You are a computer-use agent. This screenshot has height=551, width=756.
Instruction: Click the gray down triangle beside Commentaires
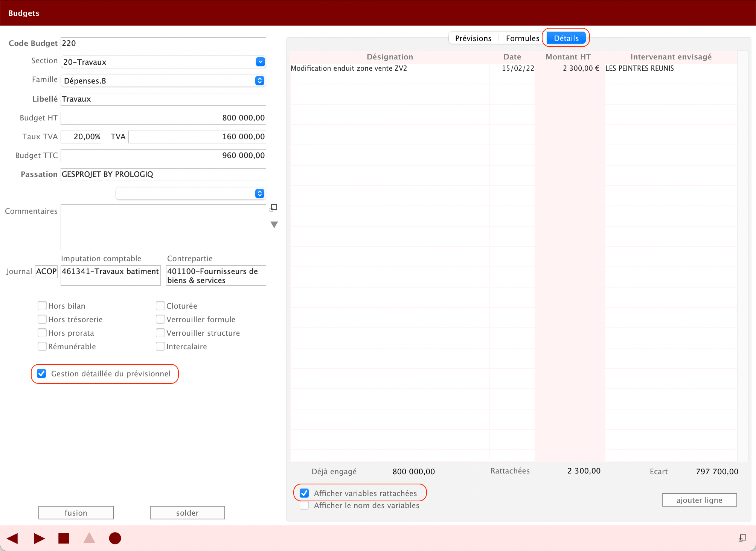pyautogui.click(x=274, y=225)
